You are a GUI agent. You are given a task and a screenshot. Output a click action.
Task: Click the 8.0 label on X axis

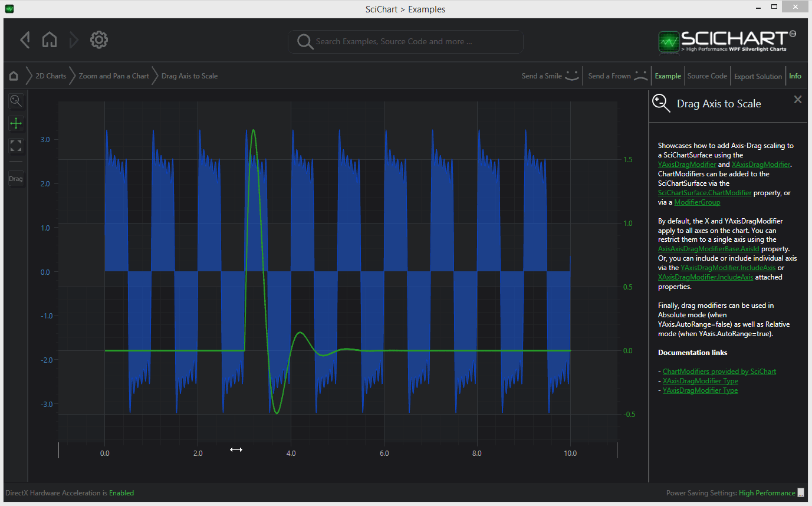click(477, 454)
